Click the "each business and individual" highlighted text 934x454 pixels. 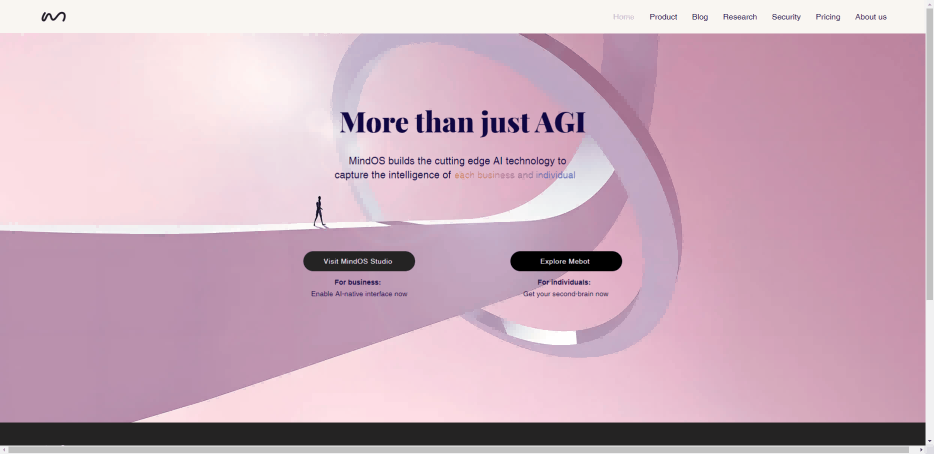514,175
